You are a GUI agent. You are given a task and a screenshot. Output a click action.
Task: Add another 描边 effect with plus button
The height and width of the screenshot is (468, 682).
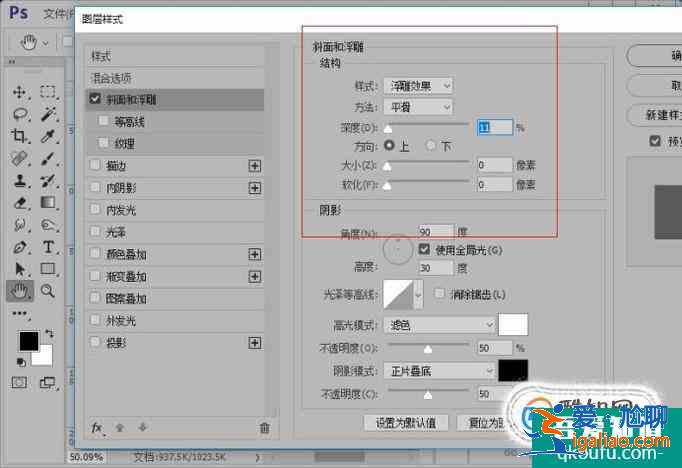pos(255,166)
